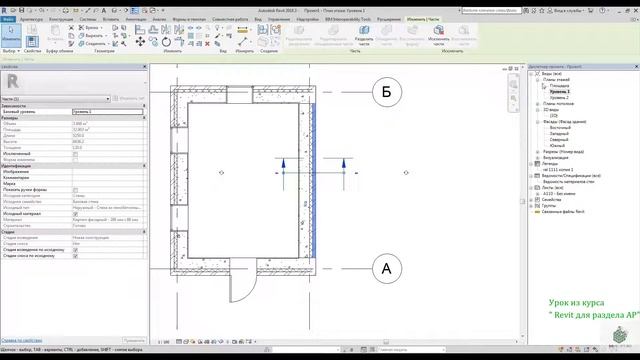The width and height of the screenshot is (640, 360).
Task: Click the Справка по свойствам link
Action: click(22, 340)
